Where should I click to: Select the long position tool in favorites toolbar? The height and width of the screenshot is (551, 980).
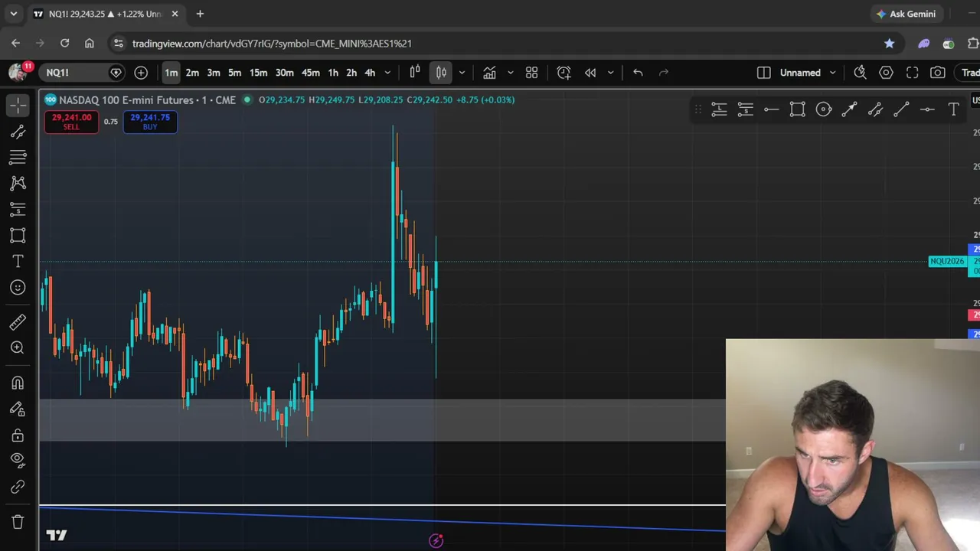(719, 110)
